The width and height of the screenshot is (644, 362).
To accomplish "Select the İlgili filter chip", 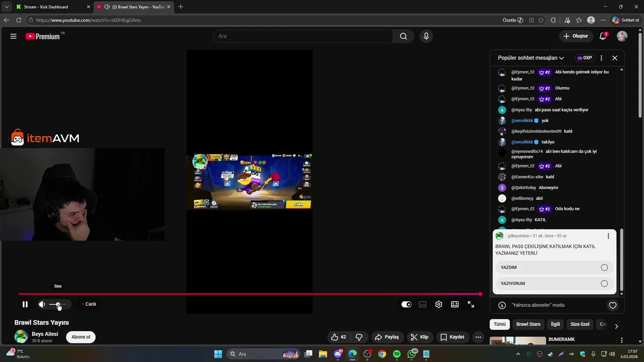I will coord(555,324).
